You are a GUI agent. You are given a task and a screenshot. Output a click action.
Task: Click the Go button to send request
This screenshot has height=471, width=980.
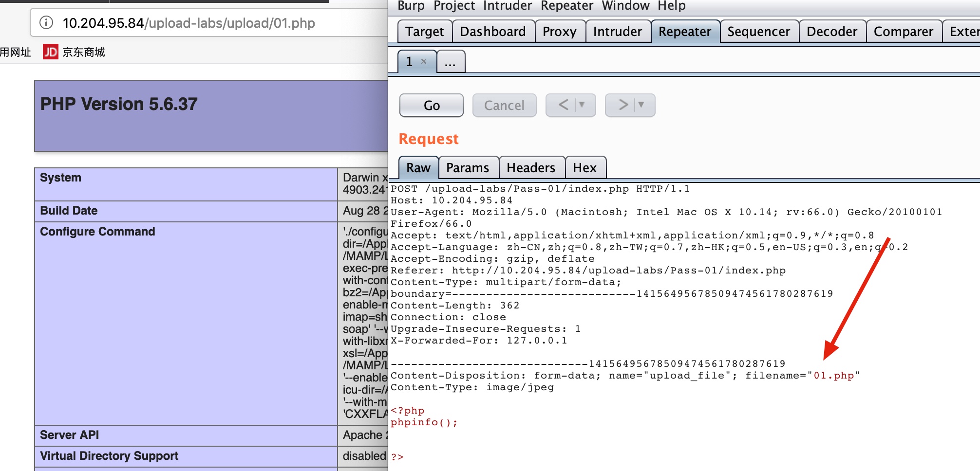(432, 105)
